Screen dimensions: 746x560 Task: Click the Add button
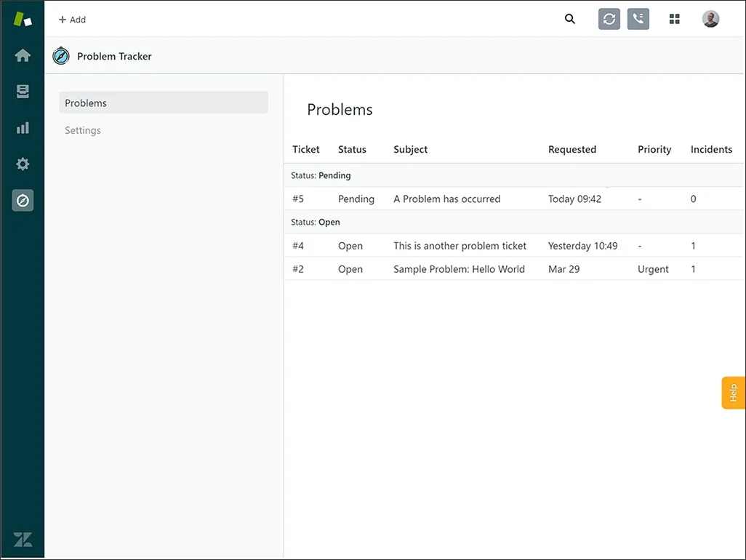(71, 19)
